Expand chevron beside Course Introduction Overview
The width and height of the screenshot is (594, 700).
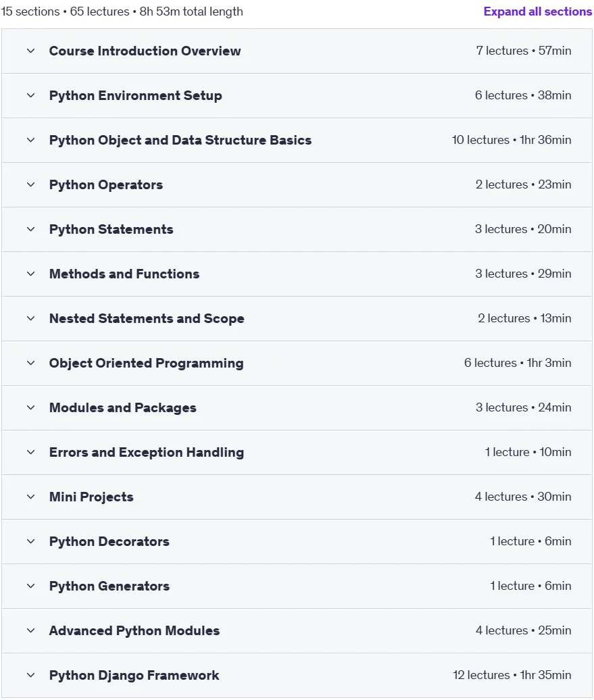[x=31, y=51]
